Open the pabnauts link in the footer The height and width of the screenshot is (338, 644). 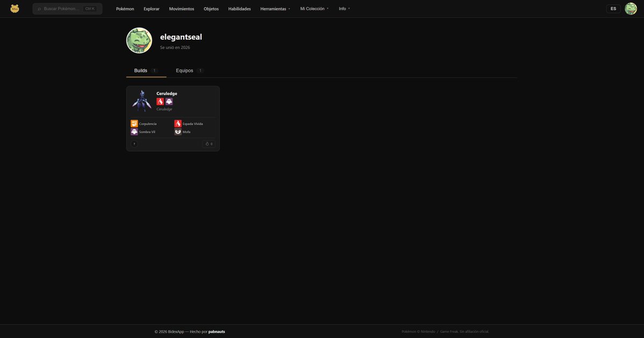[x=217, y=332]
